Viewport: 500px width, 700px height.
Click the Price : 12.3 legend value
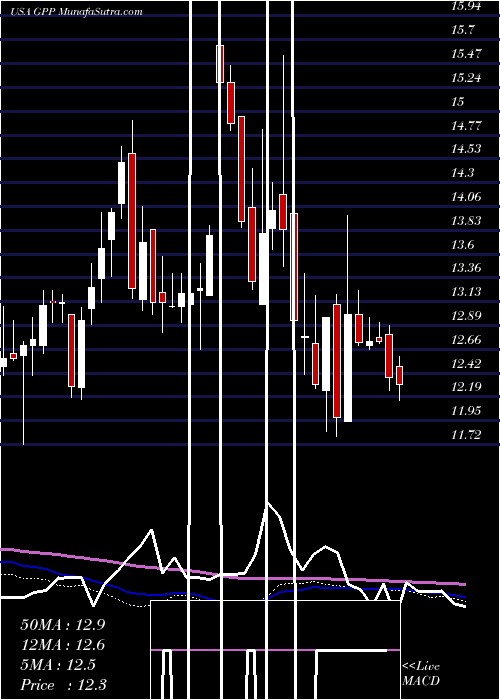coord(63,685)
